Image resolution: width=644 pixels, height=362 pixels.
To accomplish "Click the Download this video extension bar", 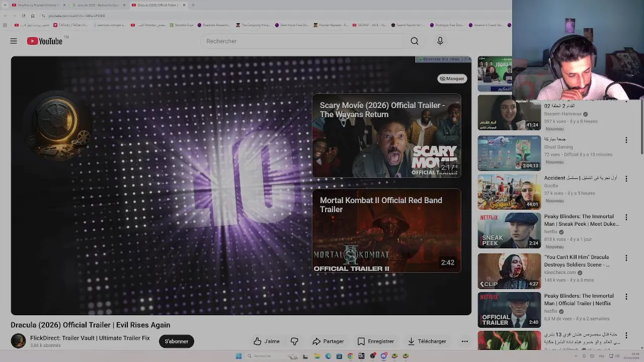I will click(441, 59).
